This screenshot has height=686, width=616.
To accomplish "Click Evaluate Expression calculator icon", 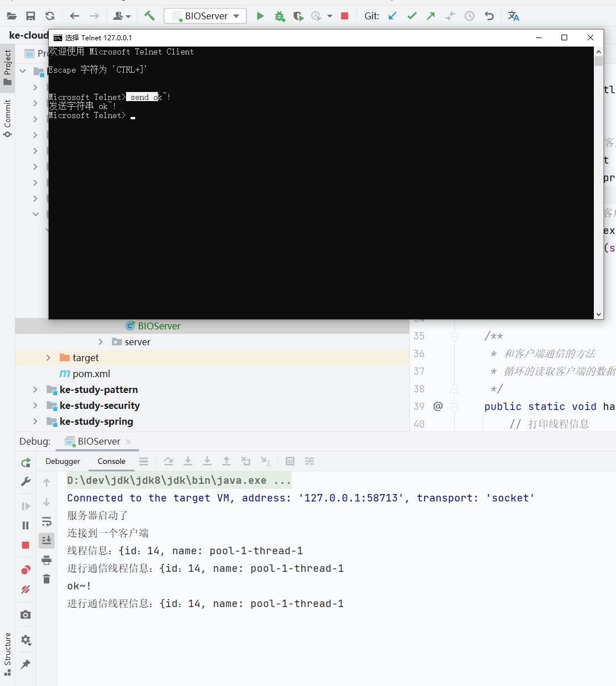I will pyautogui.click(x=290, y=461).
